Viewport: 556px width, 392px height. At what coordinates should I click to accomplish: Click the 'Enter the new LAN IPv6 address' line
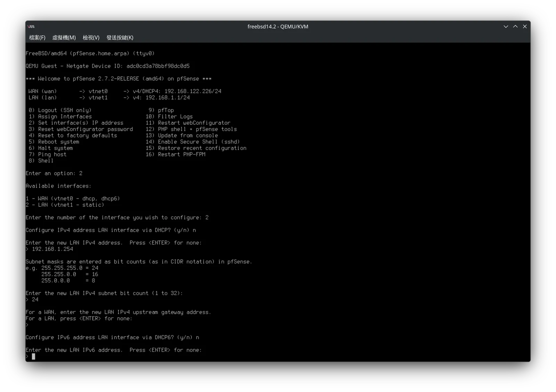[x=114, y=350]
